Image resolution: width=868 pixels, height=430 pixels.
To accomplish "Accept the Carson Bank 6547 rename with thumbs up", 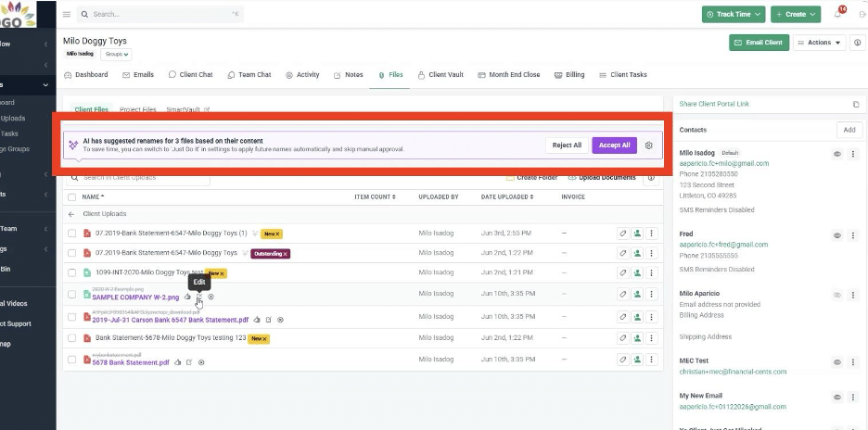I will (257, 320).
